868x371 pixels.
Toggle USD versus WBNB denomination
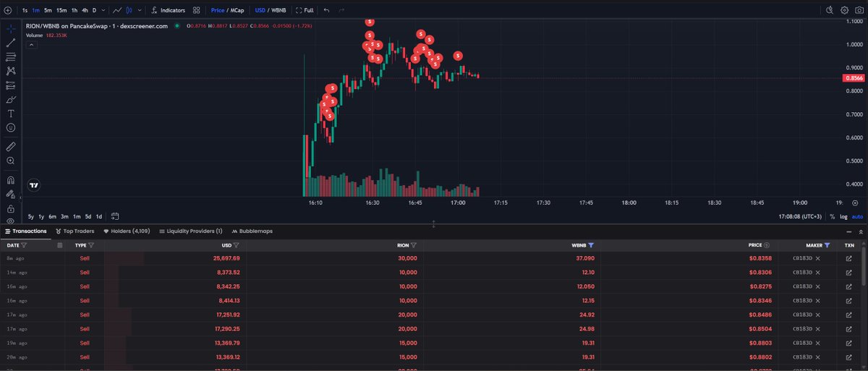click(x=271, y=10)
